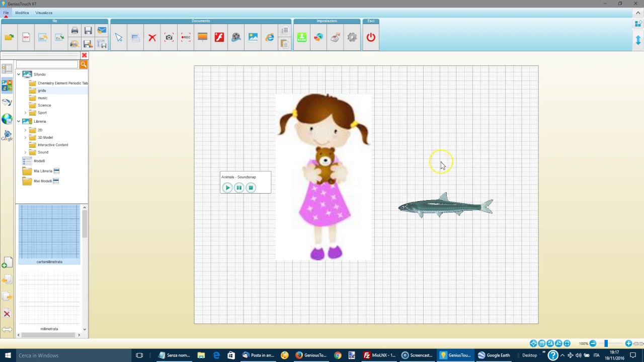The width and height of the screenshot is (644, 362).
Task: Click the Import (Im) icon
Action: [x=43, y=37]
